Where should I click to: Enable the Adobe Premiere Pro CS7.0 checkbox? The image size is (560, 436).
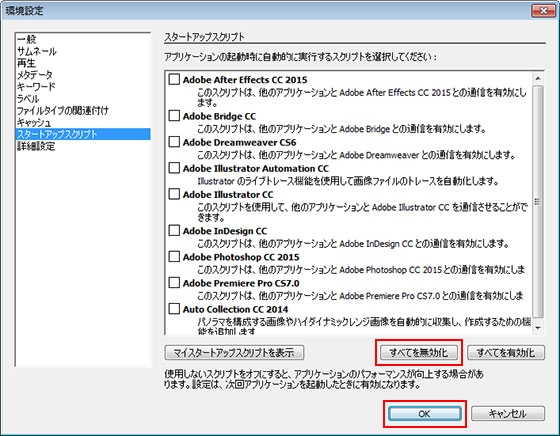click(x=174, y=282)
